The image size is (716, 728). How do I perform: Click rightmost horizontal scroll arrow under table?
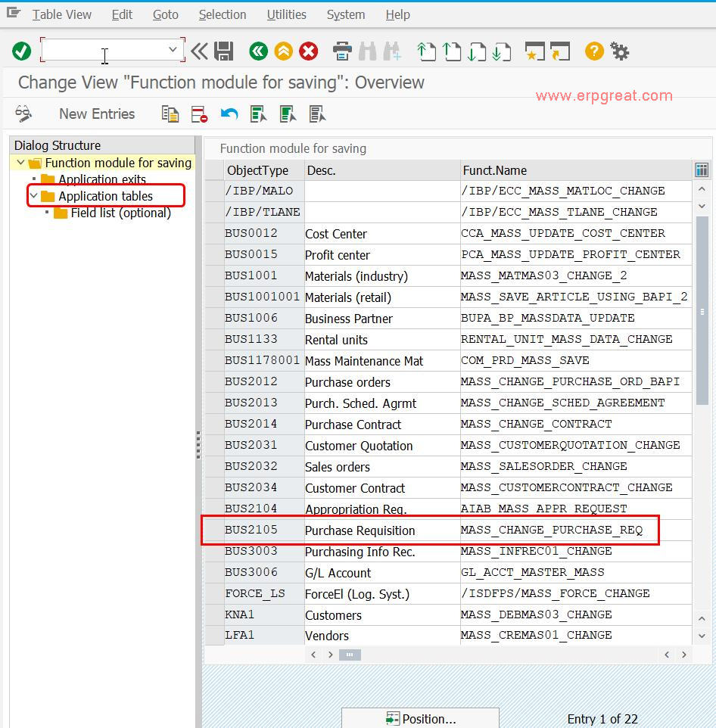point(684,655)
